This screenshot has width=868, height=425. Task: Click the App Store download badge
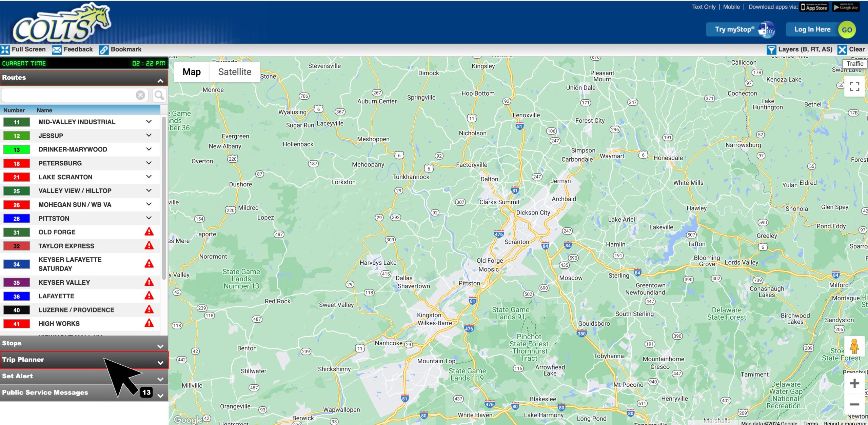point(813,6)
